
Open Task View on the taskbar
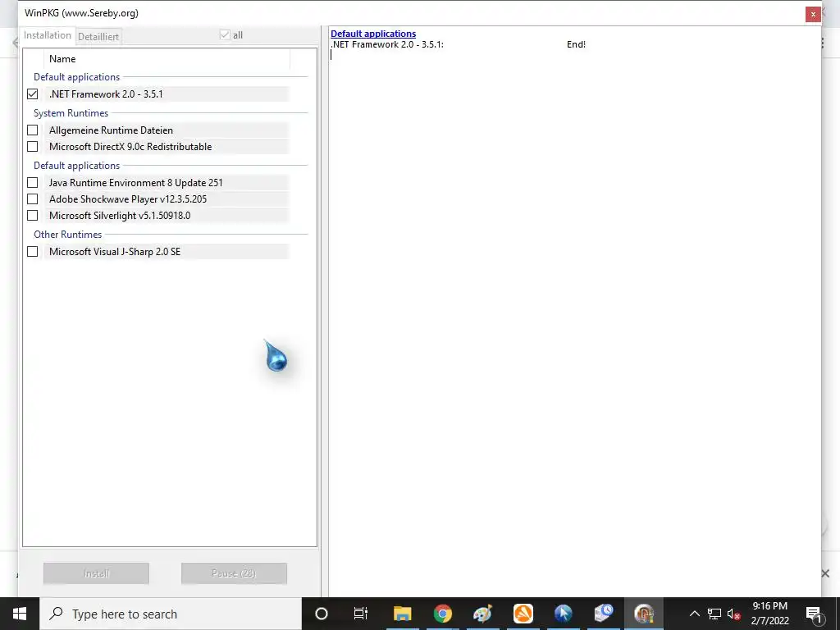point(361,614)
